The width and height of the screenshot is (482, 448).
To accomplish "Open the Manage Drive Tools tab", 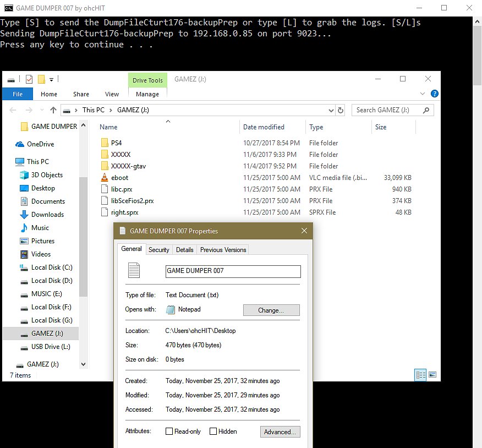I will click(147, 94).
